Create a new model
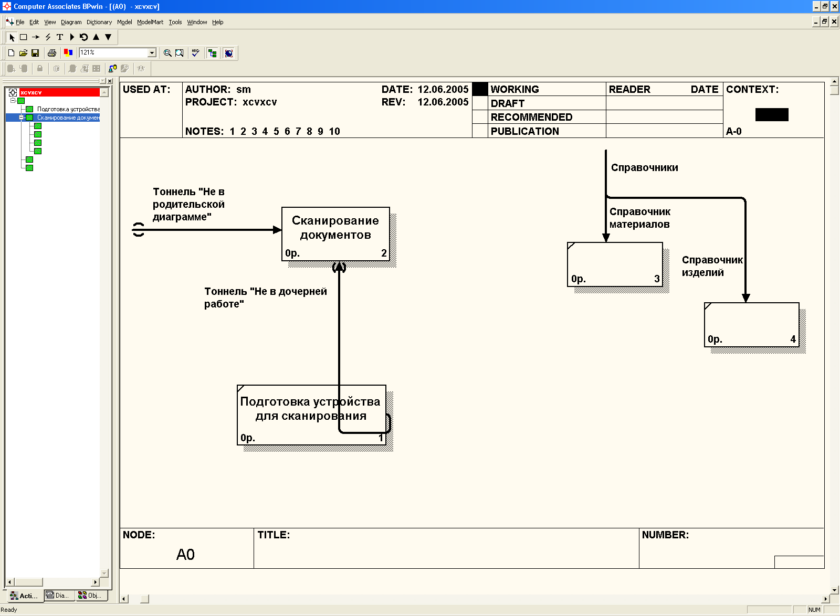840x616 pixels. click(12, 53)
